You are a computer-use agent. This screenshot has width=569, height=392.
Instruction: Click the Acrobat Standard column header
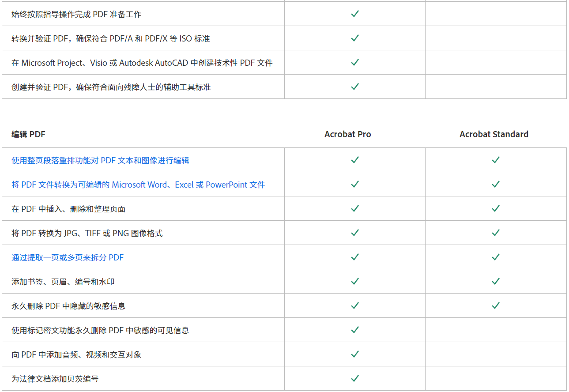pyautogui.click(x=494, y=135)
